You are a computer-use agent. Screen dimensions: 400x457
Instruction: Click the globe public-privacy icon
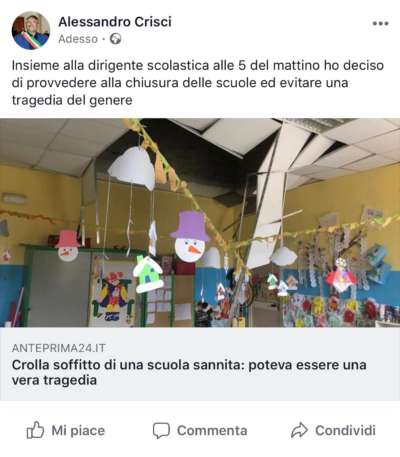point(115,39)
